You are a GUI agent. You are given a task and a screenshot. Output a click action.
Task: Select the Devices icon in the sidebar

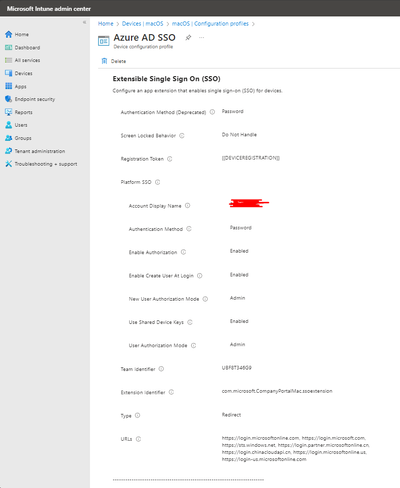pyautogui.click(x=9, y=73)
